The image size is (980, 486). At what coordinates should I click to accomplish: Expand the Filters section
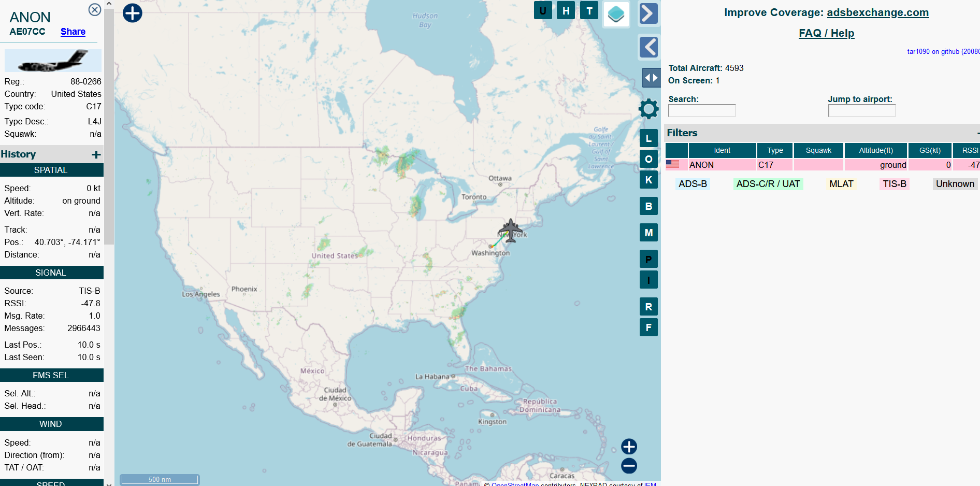pyautogui.click(x=977, y=133)
